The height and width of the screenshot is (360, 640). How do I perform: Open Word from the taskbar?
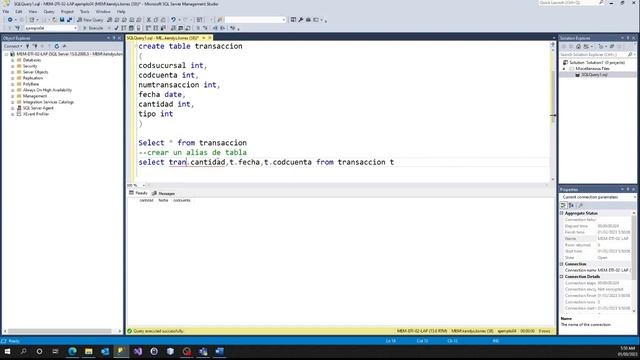click(220, 351)
